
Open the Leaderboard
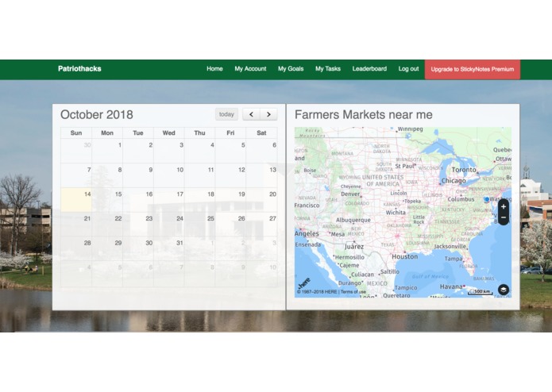[x=369, y=69]
